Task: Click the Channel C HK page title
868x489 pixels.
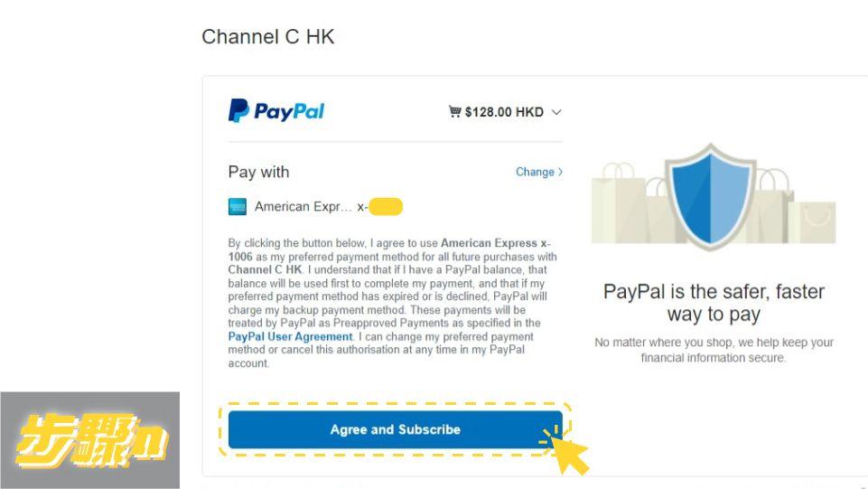Action: (x=268, y=36)
